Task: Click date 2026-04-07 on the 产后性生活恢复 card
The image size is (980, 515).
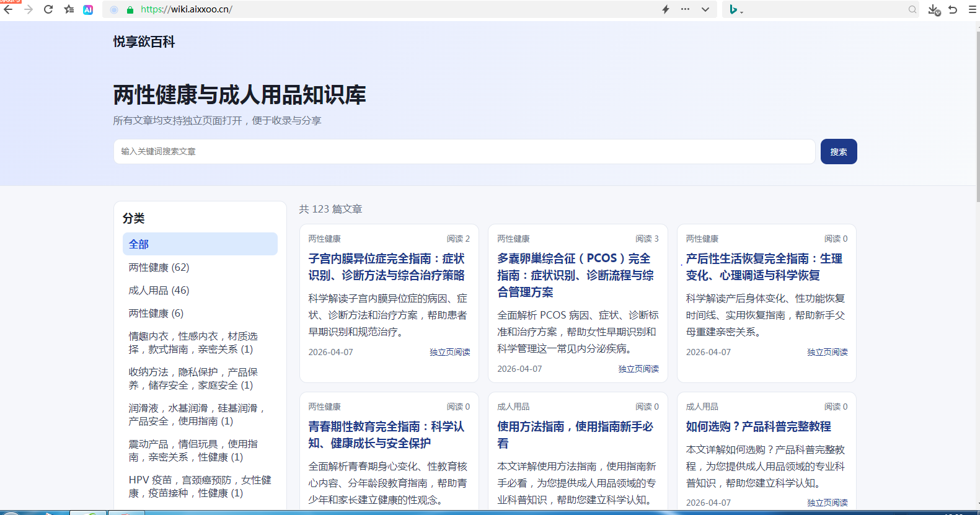Action: coord(708,352)
